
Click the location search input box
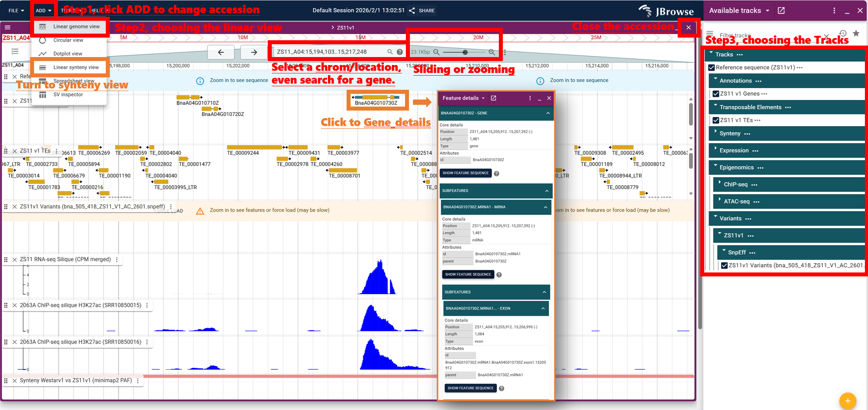[x=330, y=52]
